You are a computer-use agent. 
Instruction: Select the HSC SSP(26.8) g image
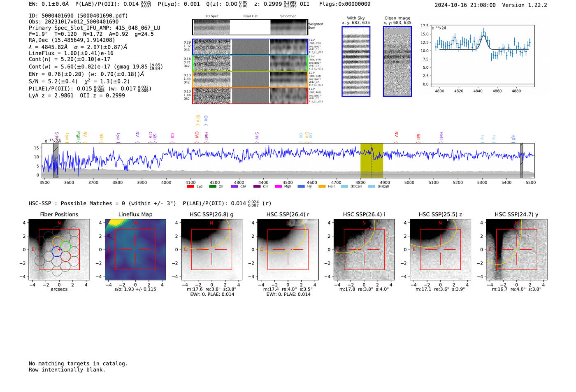[211, 250]
